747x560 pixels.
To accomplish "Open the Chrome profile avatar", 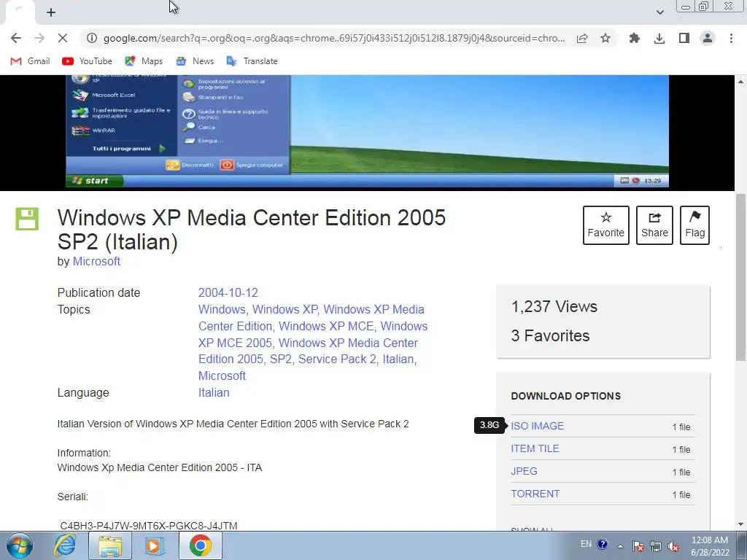I will (x=708, y=38).
